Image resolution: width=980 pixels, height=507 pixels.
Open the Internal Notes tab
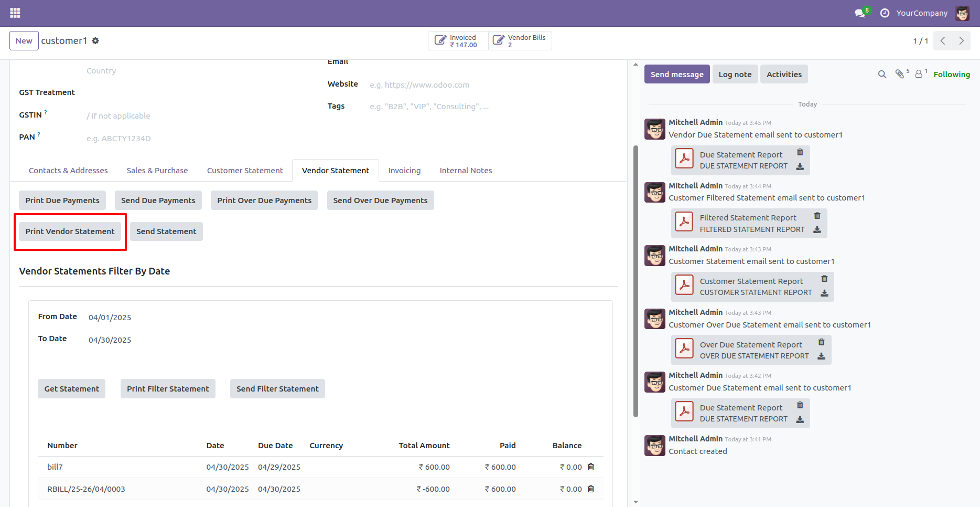(x=466, y=170)
